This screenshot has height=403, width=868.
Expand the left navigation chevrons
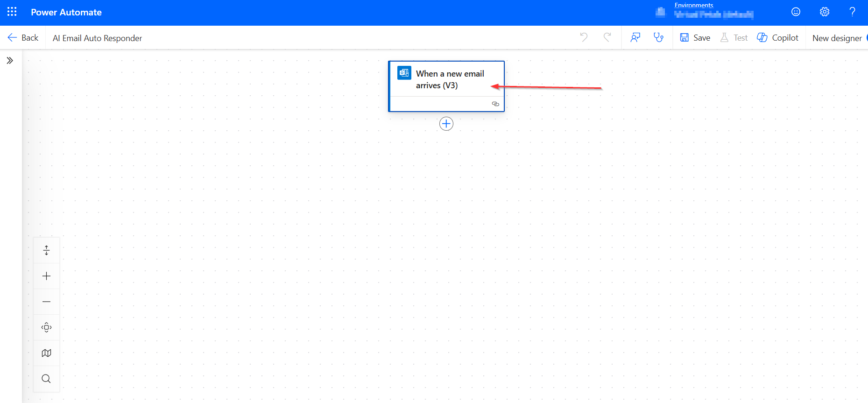point(10,60)
